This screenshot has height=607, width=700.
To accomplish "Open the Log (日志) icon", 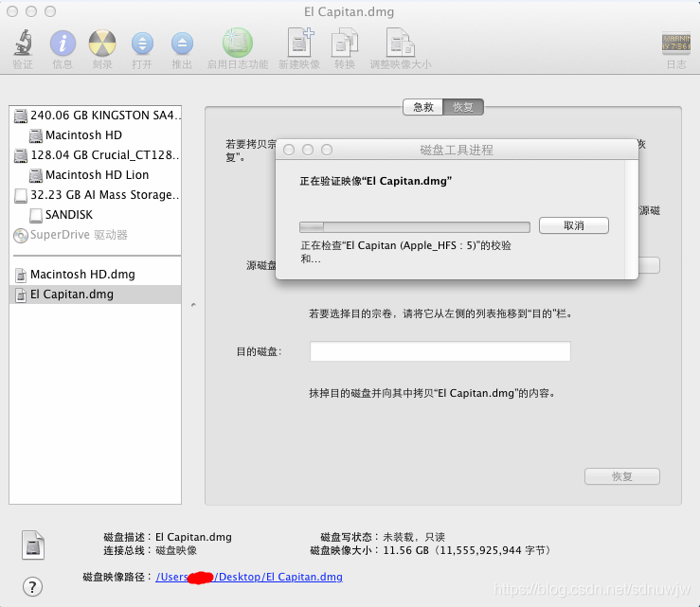I will click(x=676, y=44).
